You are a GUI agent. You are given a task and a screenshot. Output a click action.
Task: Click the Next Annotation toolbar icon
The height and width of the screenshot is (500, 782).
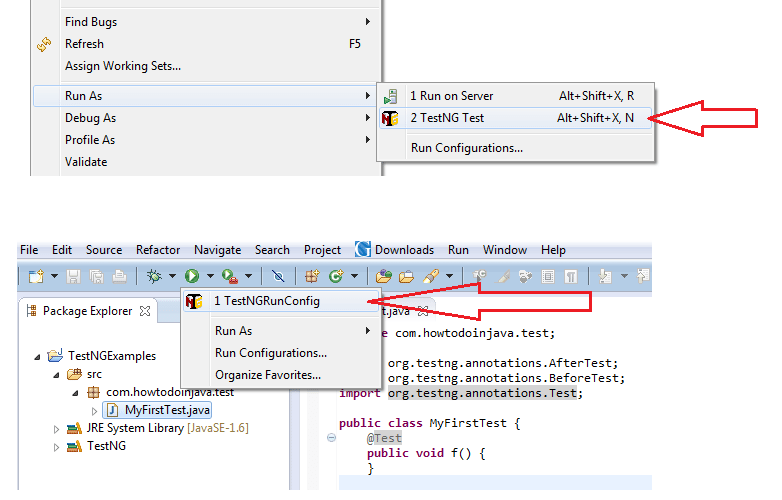click(605, 276)
